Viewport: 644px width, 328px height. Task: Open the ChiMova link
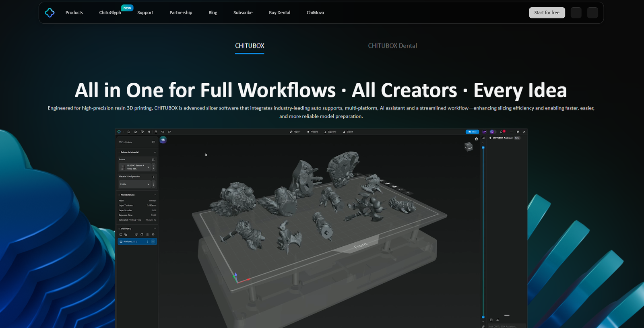pos(315,12)
